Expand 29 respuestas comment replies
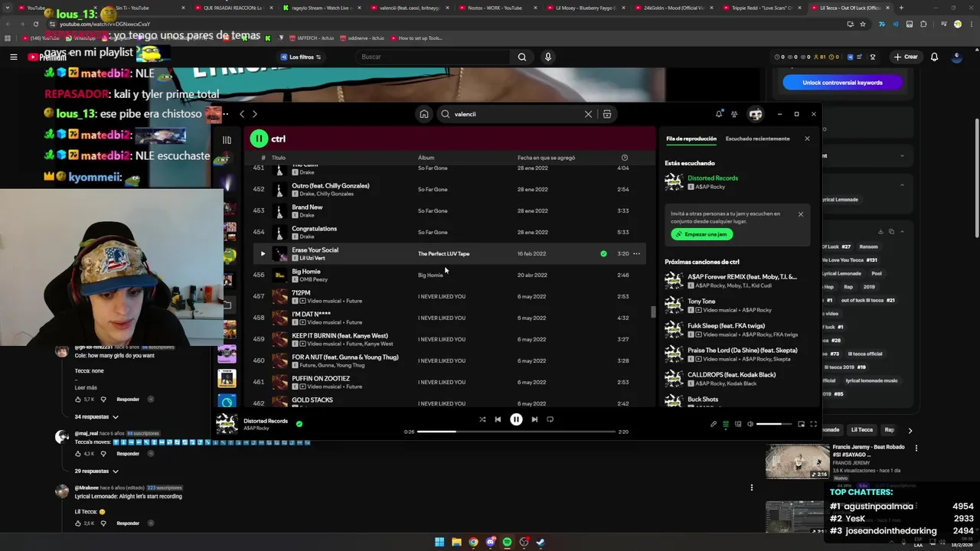Viewport: 980px width, 551px height. coord(96,471)
